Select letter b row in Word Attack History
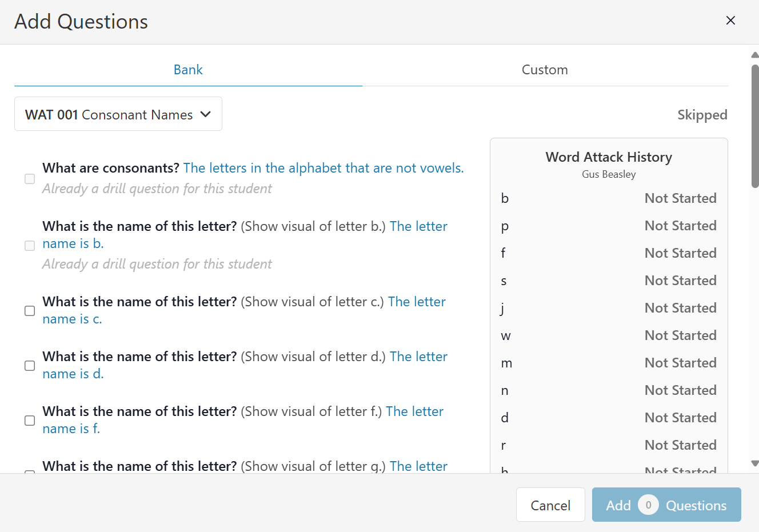759x532 pixels. coord(609,198)
